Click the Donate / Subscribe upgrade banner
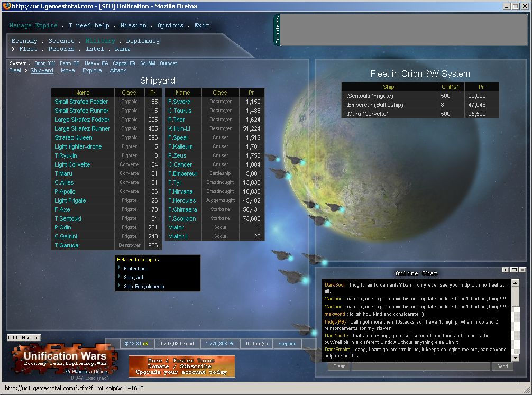Screen dimensions: 532x395 coord(181,366)
